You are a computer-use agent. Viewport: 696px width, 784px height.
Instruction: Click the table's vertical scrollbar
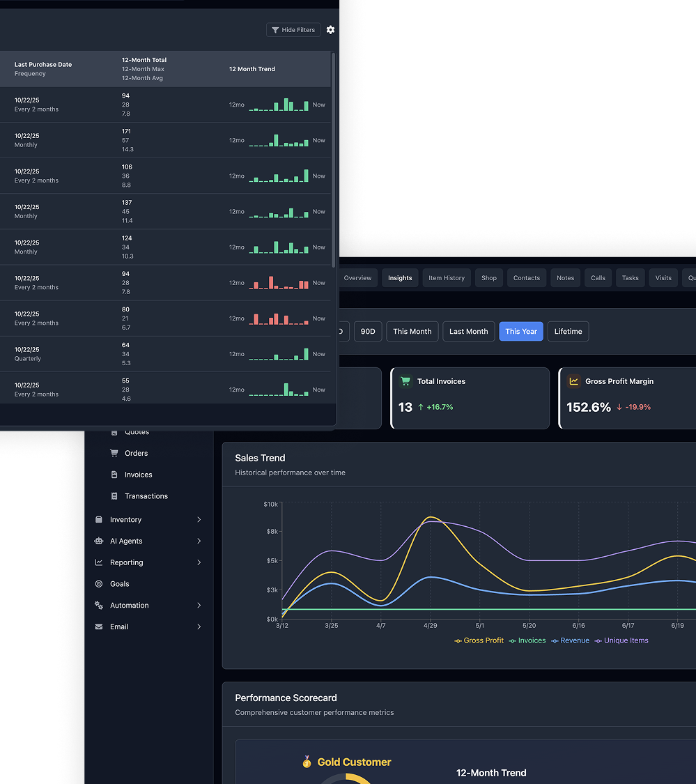pyautogui.click(x=334, y=160)
